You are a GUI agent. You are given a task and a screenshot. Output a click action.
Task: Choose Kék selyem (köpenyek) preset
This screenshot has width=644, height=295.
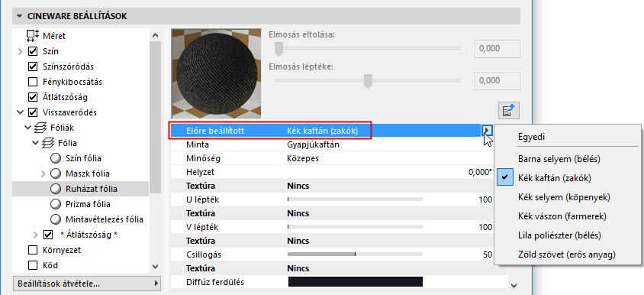(567, 197)
